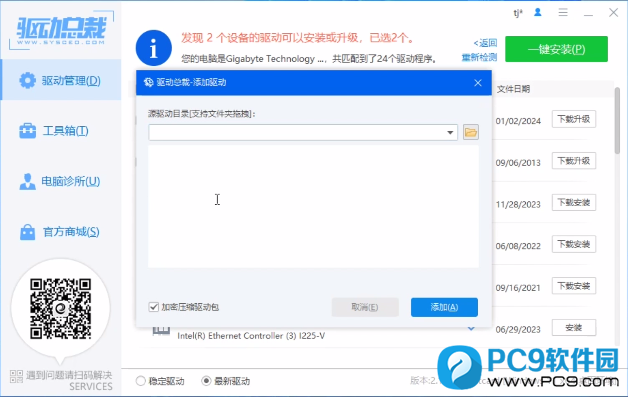628x397 pixels.
Task: Click the 添加(A) button
Action: tap(444, 307)
